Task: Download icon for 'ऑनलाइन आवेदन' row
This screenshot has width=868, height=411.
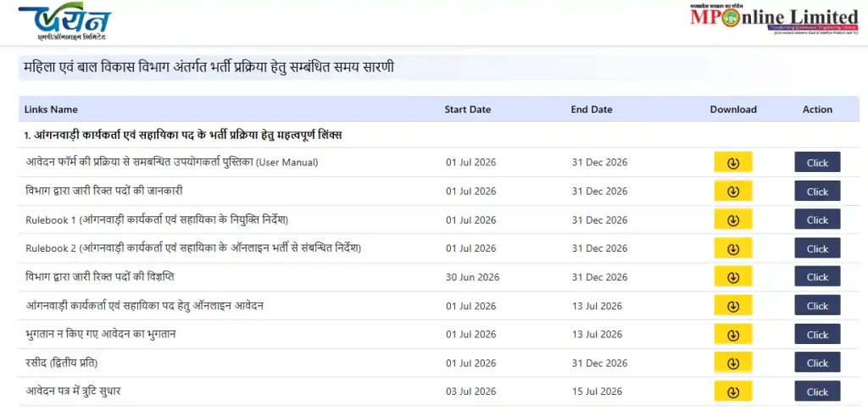Action: pos(733,306)
